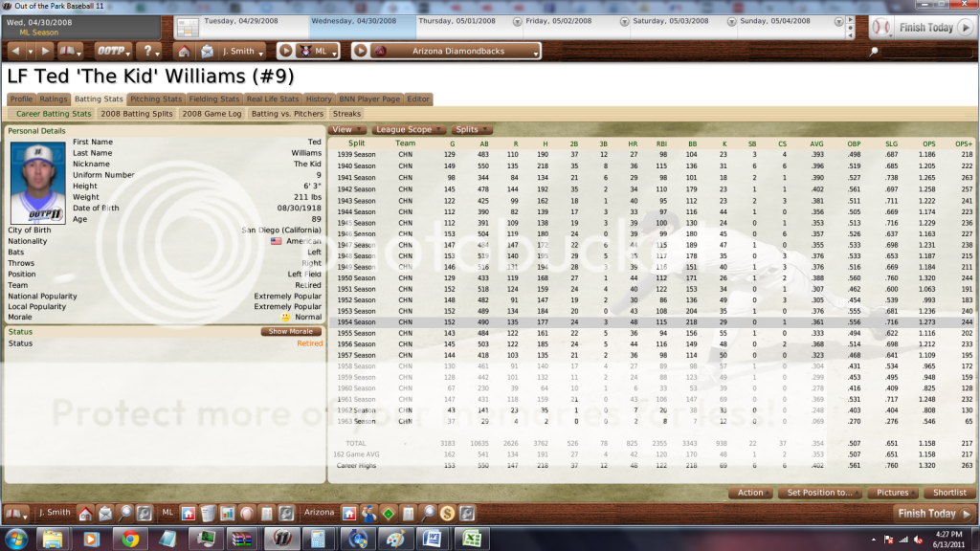This screenshot has width=980, height=551.
Task: Open the league settings wrench icon
Action: coord(286,514)
